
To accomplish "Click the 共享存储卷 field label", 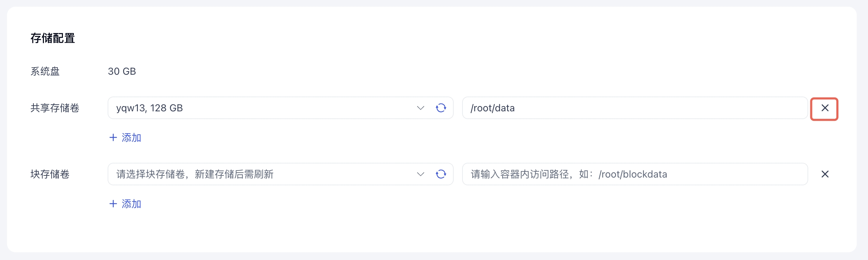I will [x=55, y=108].
